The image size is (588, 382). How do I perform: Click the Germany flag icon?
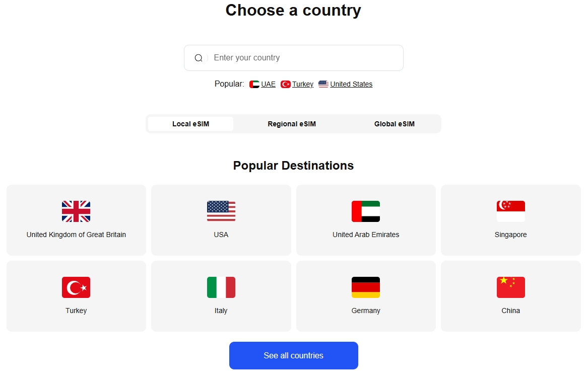366,287
